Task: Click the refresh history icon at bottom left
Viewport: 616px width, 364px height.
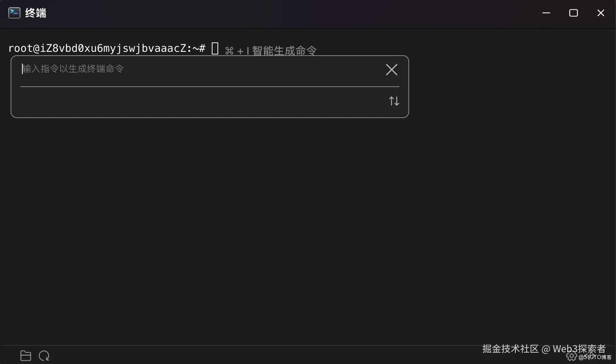Action: (44, 356)
